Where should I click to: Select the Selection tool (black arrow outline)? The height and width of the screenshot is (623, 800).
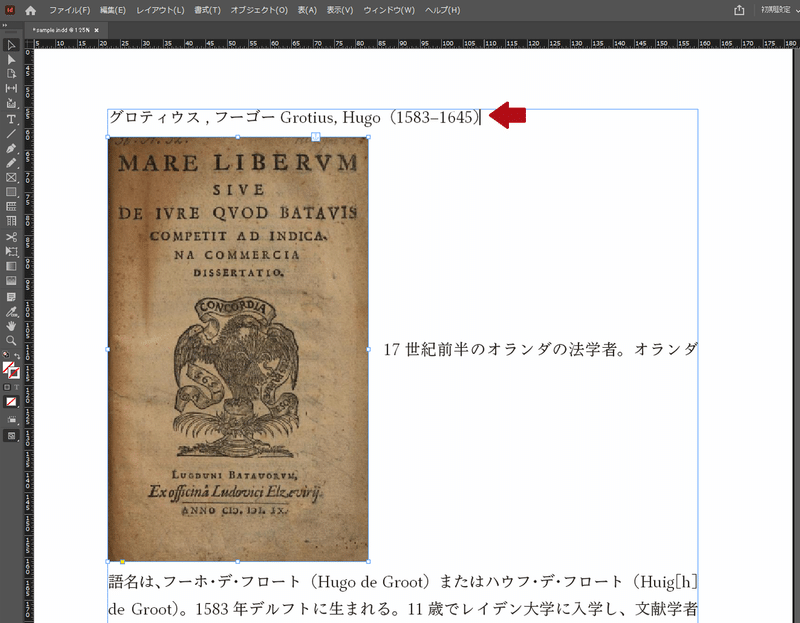pyautogui.click(x=11, y=45)
